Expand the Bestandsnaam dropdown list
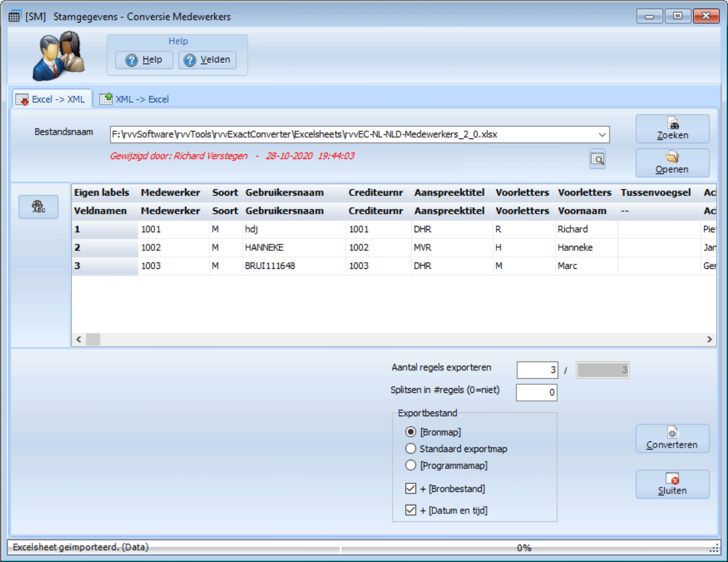This screenshot has height=562, width=728. coord(602,135)
